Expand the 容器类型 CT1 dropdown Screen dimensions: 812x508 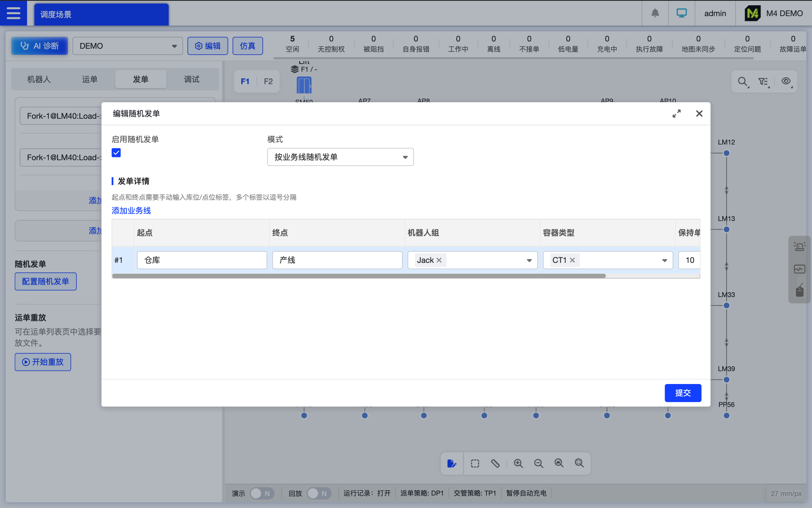pos(664,260)
